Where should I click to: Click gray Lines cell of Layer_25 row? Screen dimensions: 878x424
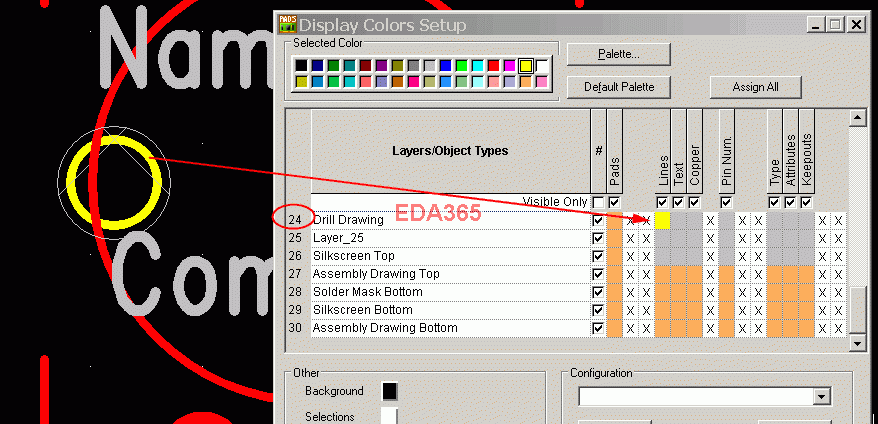coord(662,238)
